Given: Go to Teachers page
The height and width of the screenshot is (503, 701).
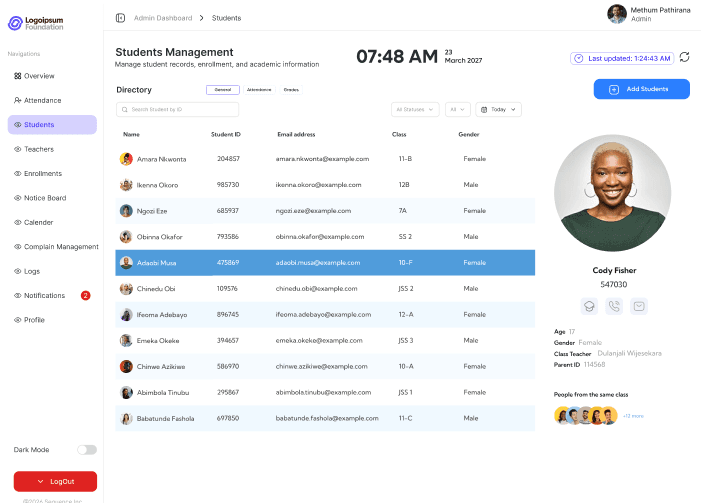Looking at the screenshot, I should tap(34, 149).
